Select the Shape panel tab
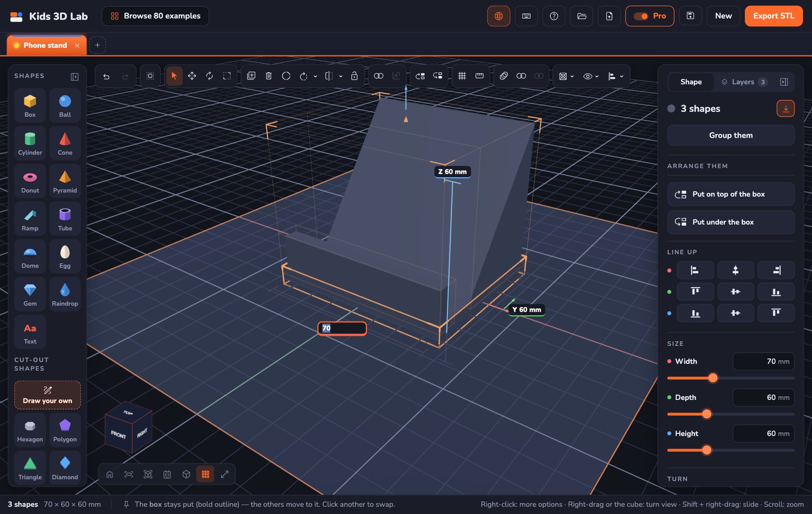This screenshot has height=514, width=812. (691, 82)
